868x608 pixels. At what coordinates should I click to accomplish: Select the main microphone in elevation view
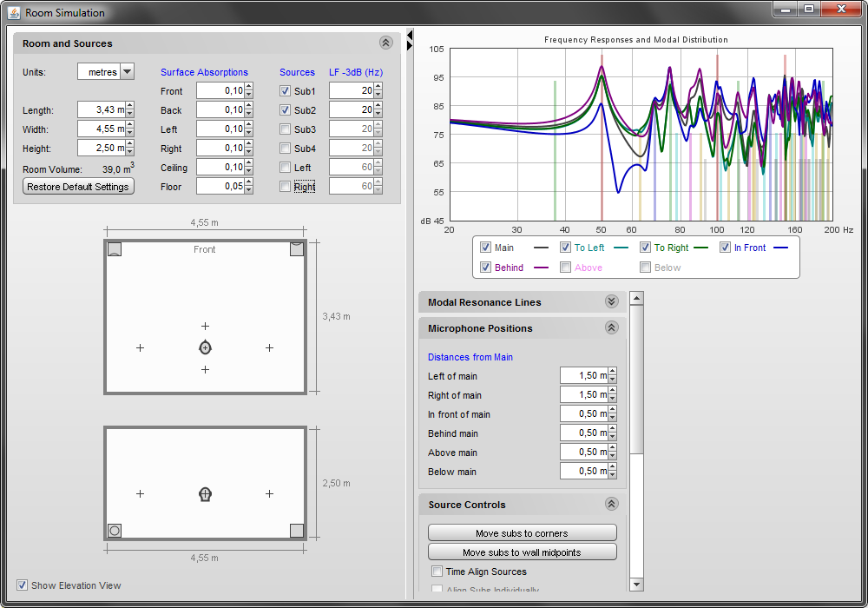point(205,494)
